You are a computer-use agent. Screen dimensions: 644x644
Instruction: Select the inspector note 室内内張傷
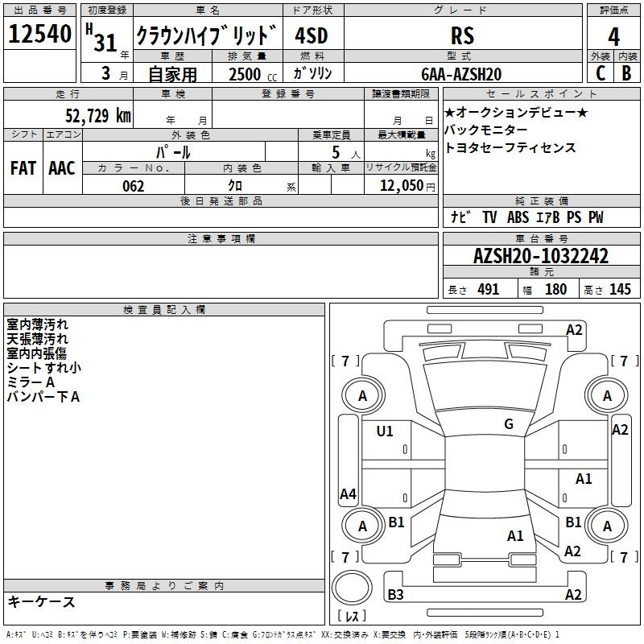click(x=36, y=353)
